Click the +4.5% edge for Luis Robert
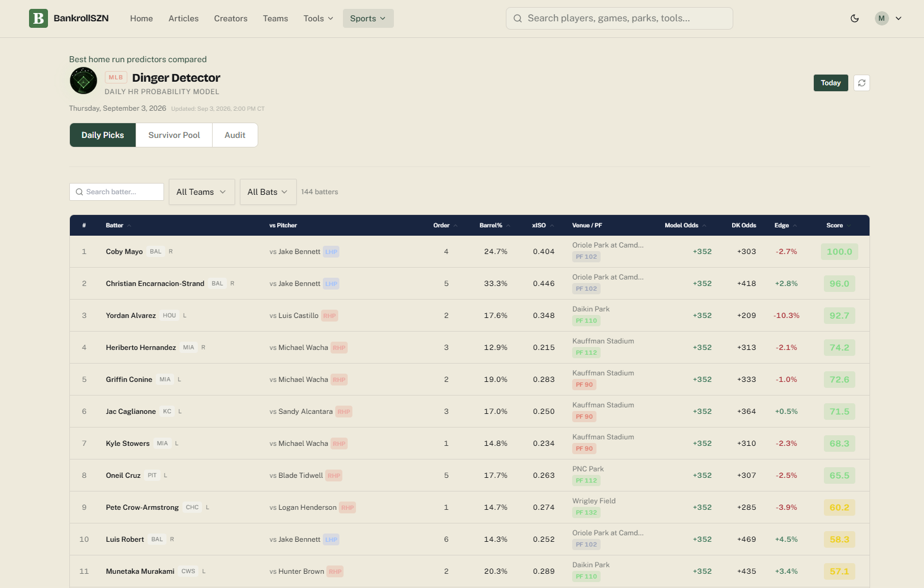This screenshot has height=588, width=924. point(787,539)
